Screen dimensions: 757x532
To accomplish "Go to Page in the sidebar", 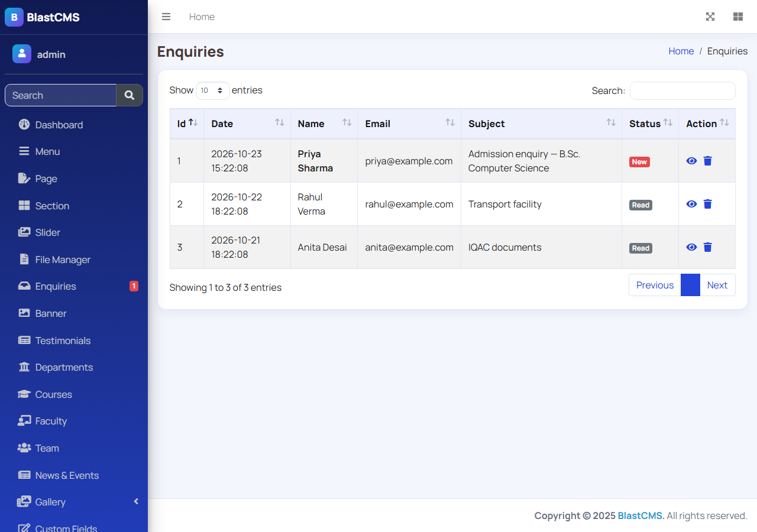I will (x=74, y=179).
